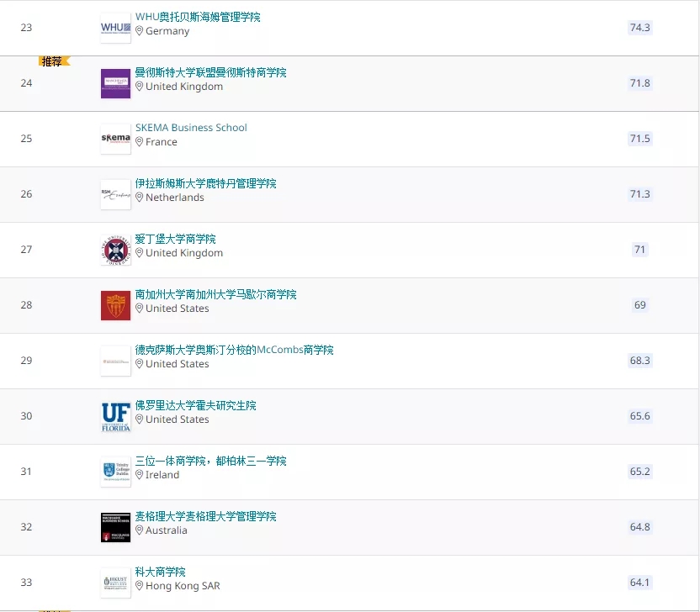Click the 65.2 score value
This screenshot has width=700, height=612.
(639, 472)
